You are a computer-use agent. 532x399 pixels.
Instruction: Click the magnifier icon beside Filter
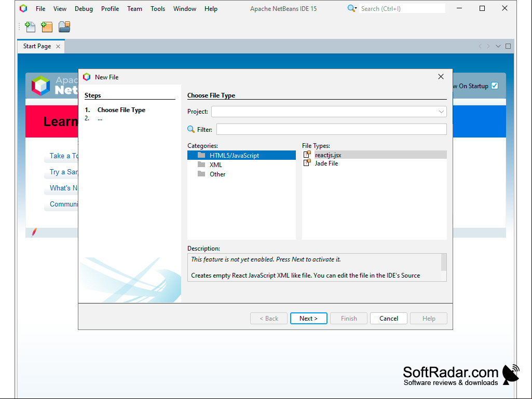[191, 129]
